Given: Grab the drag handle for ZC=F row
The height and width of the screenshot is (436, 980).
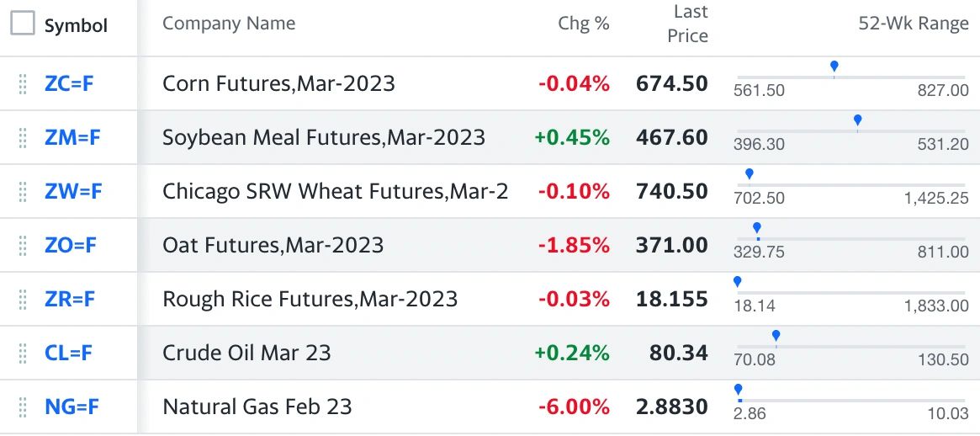Looking at the screenshot, I should click(x=23, y=84).
